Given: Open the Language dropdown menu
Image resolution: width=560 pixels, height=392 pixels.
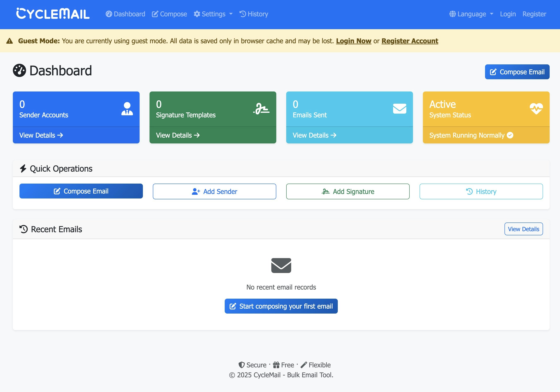Looking at the screenshot, I should point(471,14).
